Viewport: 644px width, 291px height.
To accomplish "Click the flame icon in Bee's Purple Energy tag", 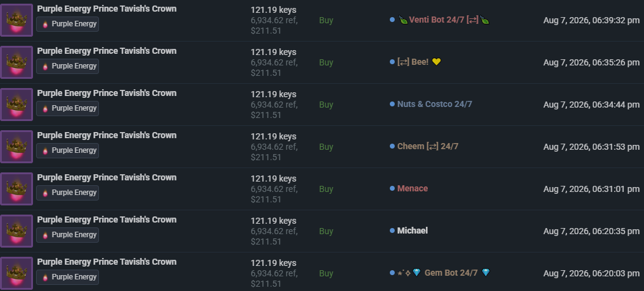I will tap(45, 66).
